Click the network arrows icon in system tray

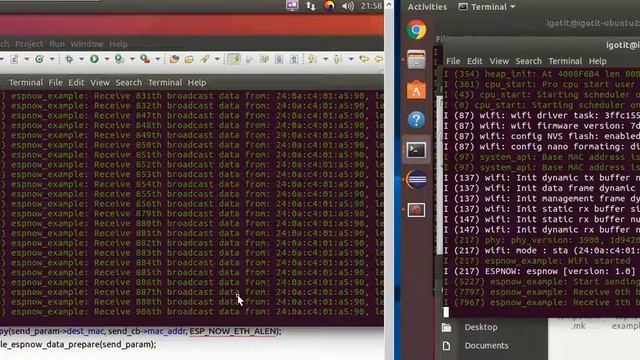tap(311, 6)
